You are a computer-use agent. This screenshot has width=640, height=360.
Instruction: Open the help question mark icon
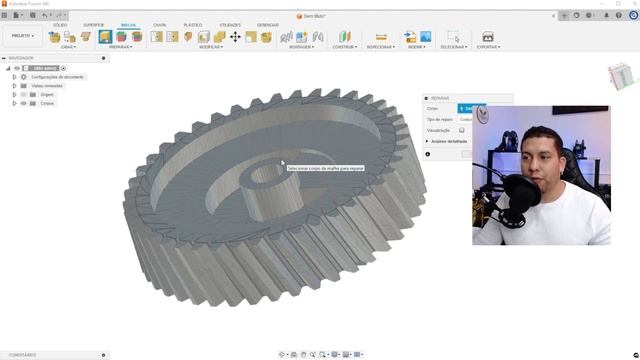pos(619,15)
